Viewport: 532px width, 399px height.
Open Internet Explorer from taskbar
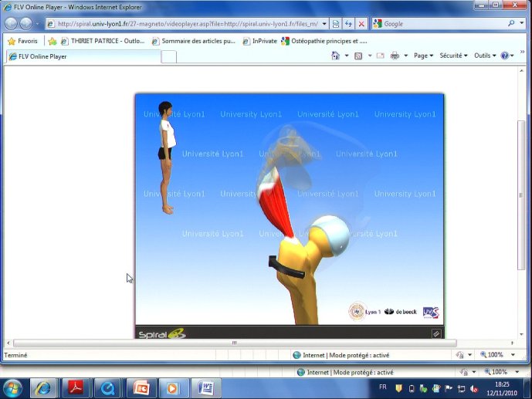(43, 388)
